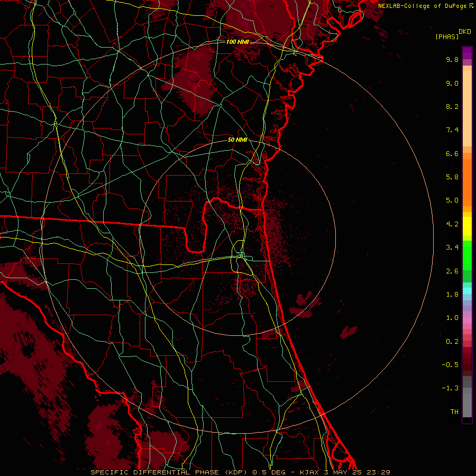Click the 9.8 value on color scale
Viewport: 476px width, 476px height.
[x=452, y=59]
